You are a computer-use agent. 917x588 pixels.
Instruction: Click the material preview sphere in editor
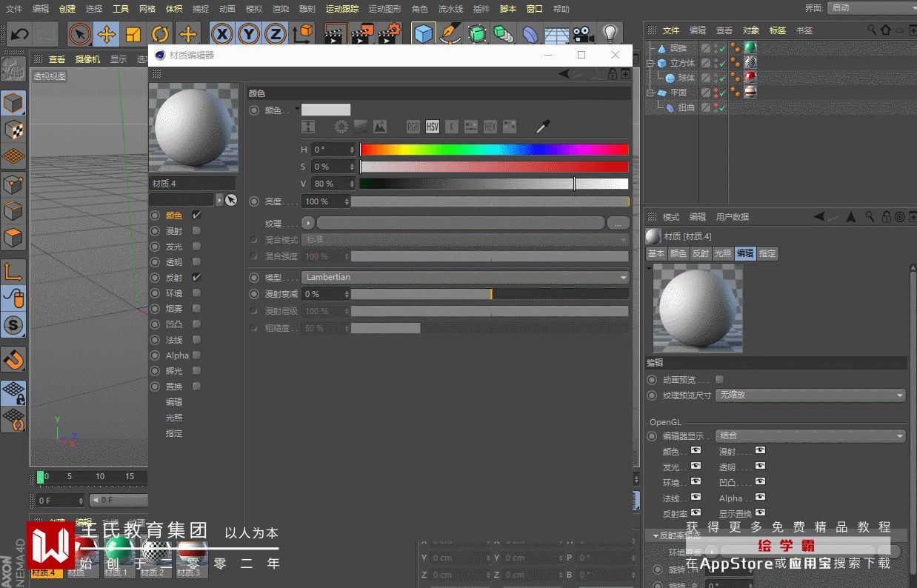point(194,127)
